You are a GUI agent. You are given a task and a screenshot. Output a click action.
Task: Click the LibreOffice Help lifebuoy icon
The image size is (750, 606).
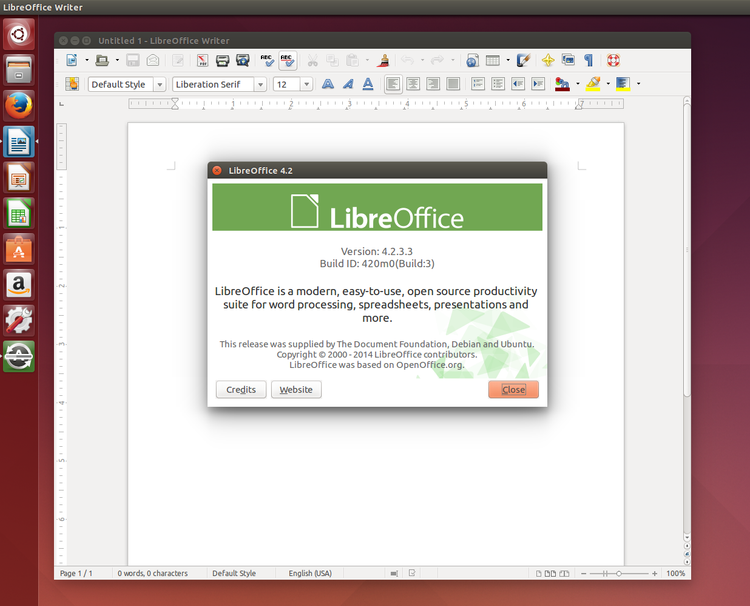[x=613, y=60]
